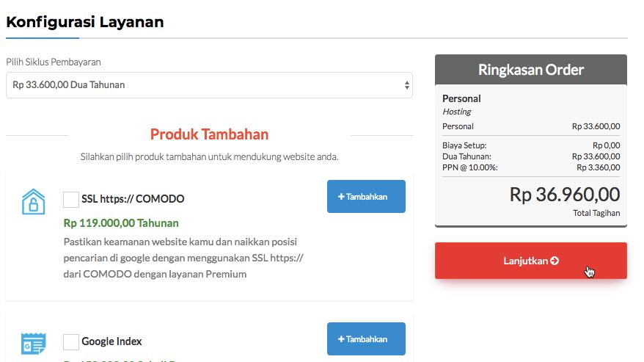The height and width of the screenshot is (362, 644).
Task: Click the Produk Tambahan heading
Action: click(x=209, y=134)
